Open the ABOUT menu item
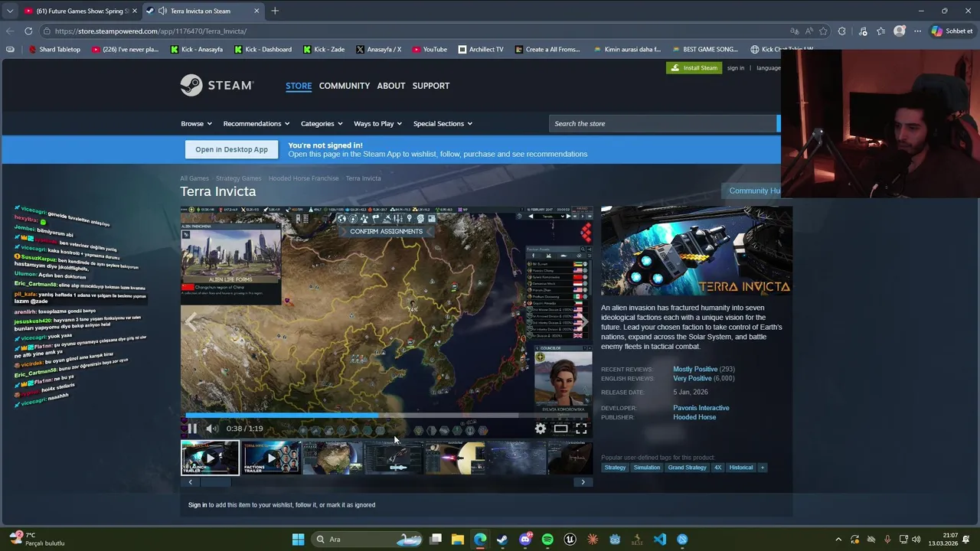The image size is (980, 551). [391, 86]
